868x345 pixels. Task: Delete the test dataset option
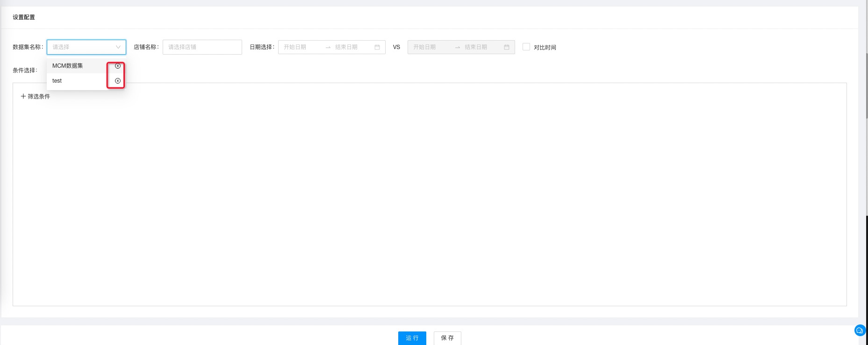[x=118, y=81]
